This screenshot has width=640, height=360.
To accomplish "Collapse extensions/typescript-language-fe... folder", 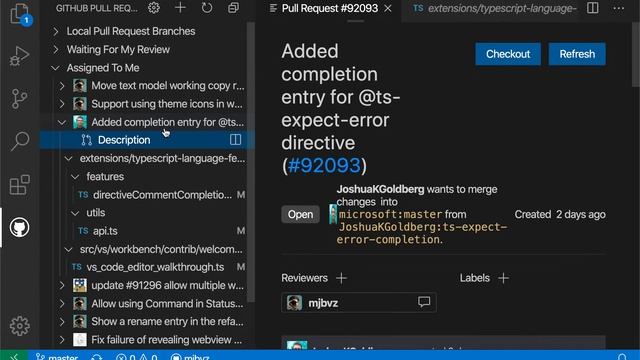I will [x=69, y=158].
